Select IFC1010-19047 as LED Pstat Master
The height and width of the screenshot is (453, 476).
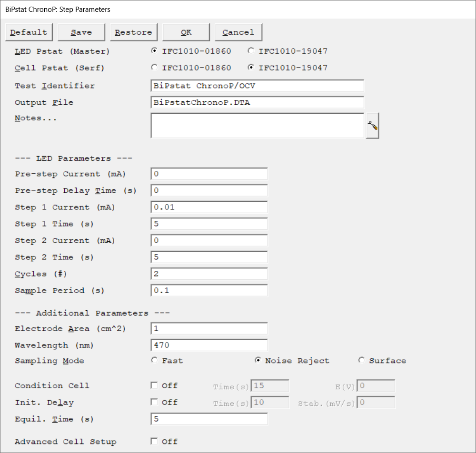251,51
